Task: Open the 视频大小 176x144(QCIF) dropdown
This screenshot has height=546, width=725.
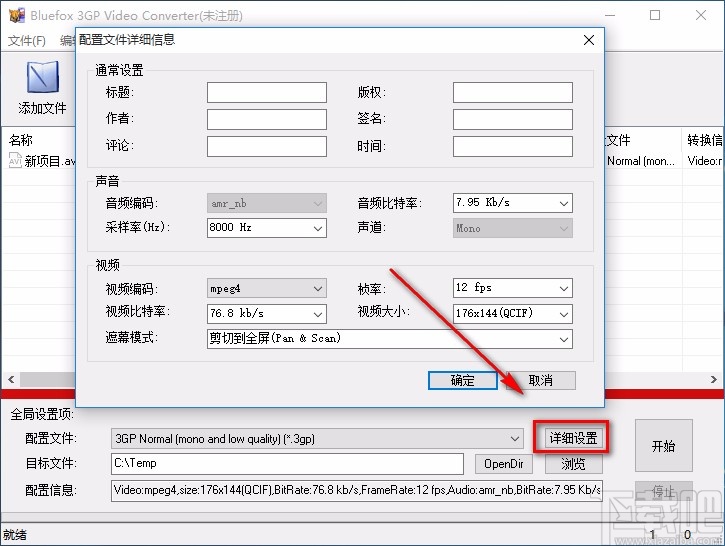Action: point(513,314)
